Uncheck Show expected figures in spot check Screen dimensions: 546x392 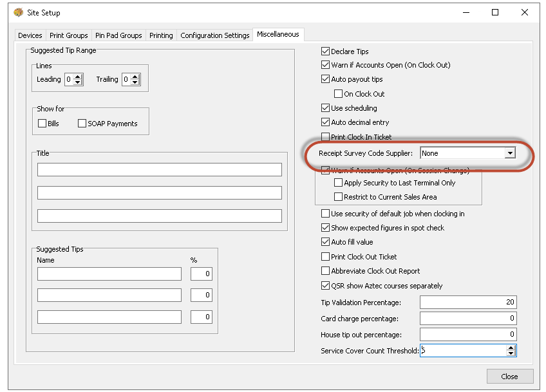point(325,228)
